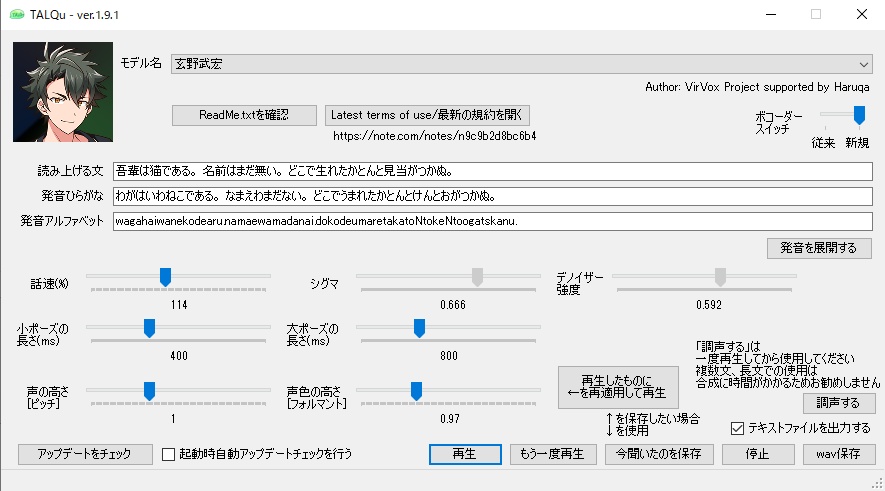Click the 声の高さ pitch slider handle
Viewport: 885px width, 491px height.
point(149,391)
